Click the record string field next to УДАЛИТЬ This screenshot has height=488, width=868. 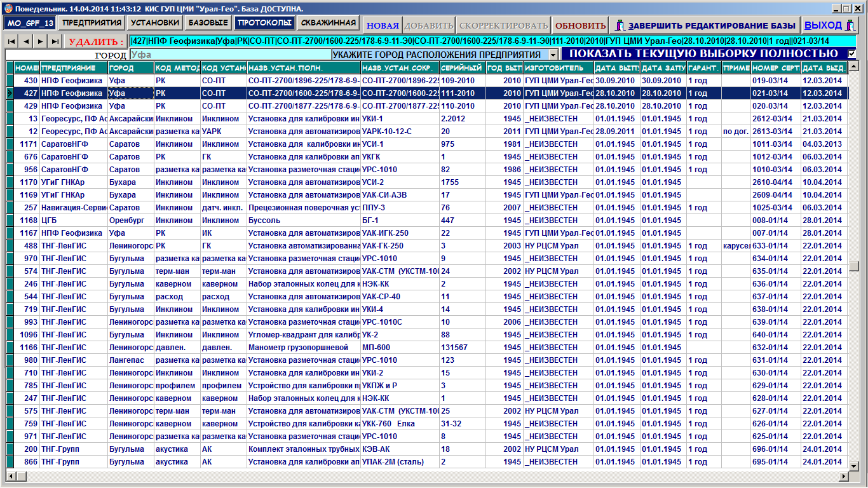pos(492,41)
